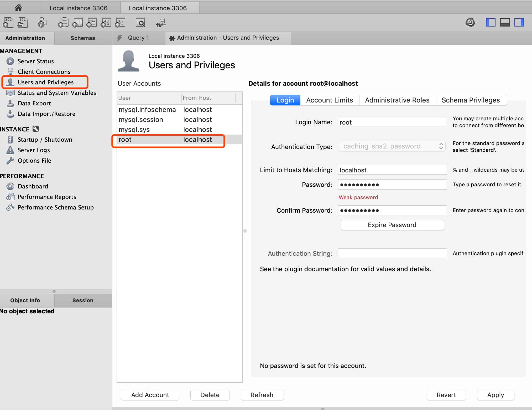The height and width of the screenshot is (410, 532).
Task: Switch to the Session tab
Action: [83, 300]
